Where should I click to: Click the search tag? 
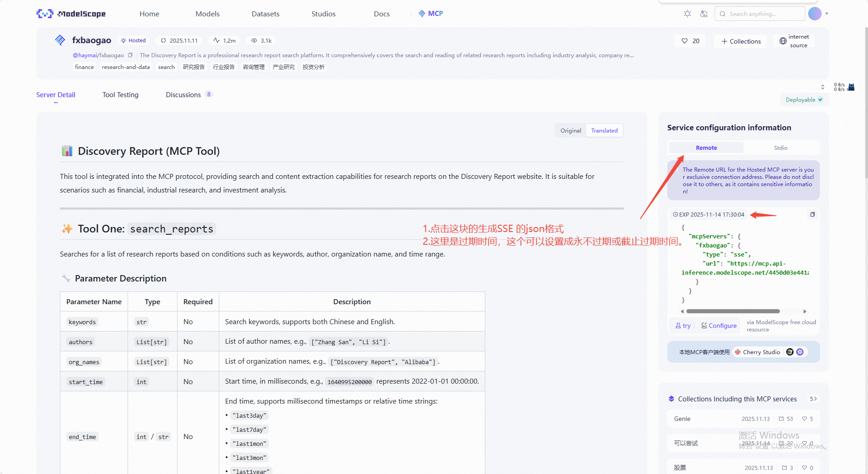click(166, 67)
